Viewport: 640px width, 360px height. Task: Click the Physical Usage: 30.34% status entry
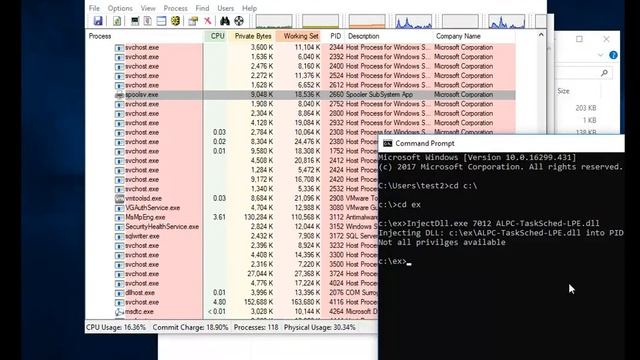(320, 328)
